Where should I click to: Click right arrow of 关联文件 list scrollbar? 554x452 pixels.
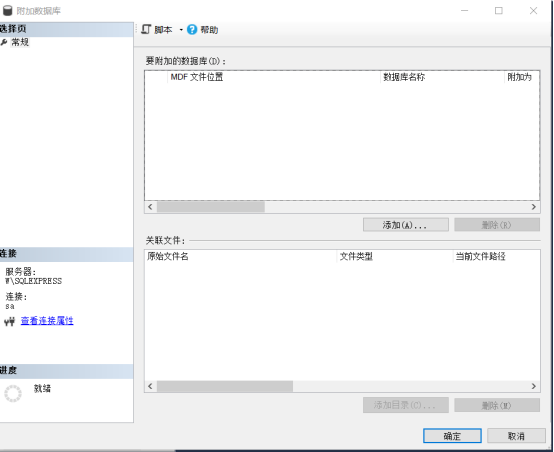[534, 386]
